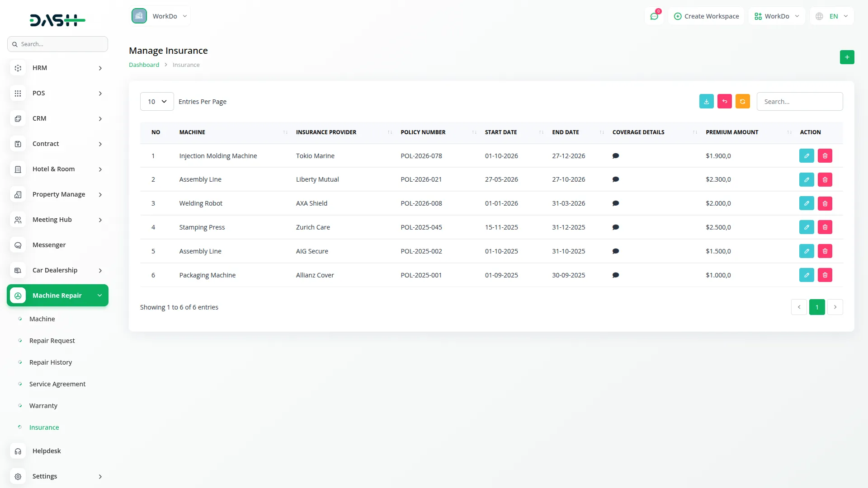The height and width of the screenshot is (488, 868).
Task: Edit the Injection Molding Machine record
Action: click(x=807, y=155)
